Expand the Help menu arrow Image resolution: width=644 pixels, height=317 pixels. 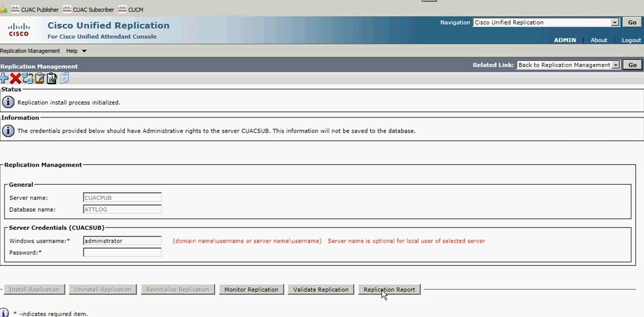pos(84,51)
